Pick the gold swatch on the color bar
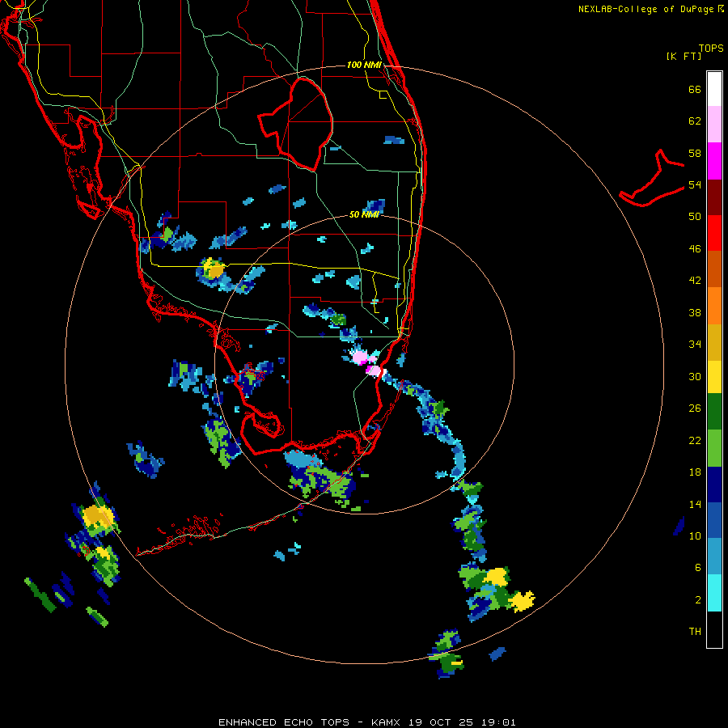This screenshot has height=728, width=728. (714, 342)
